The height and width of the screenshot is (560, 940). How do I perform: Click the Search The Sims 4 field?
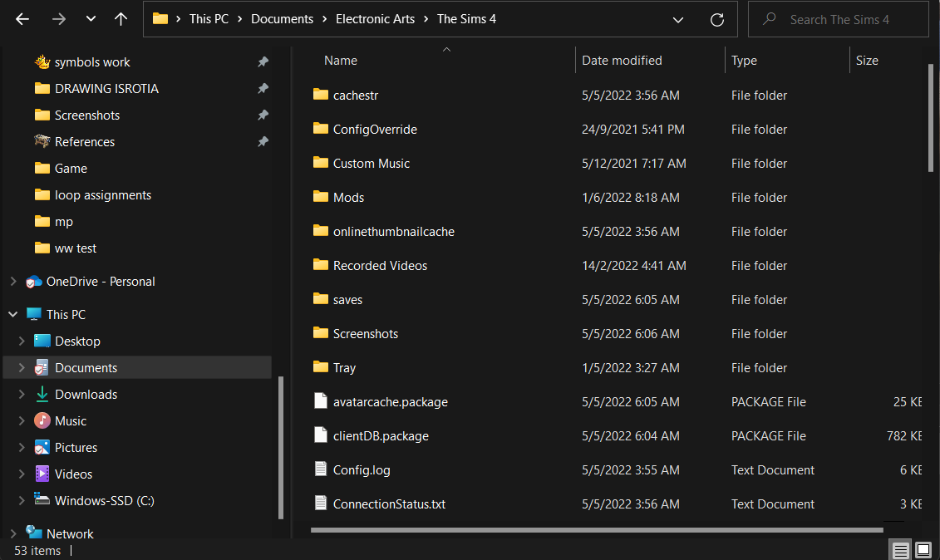tap(839, 19)
